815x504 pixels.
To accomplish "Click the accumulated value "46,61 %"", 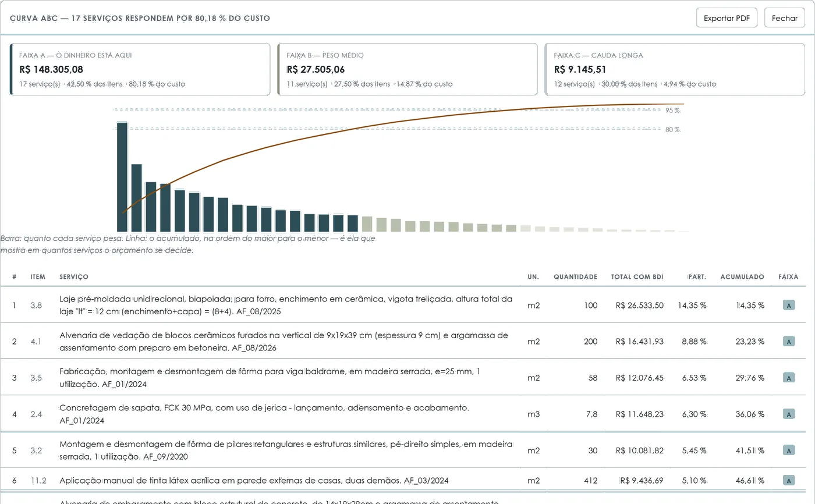I will pyautogui.click(x=750, y=481).
